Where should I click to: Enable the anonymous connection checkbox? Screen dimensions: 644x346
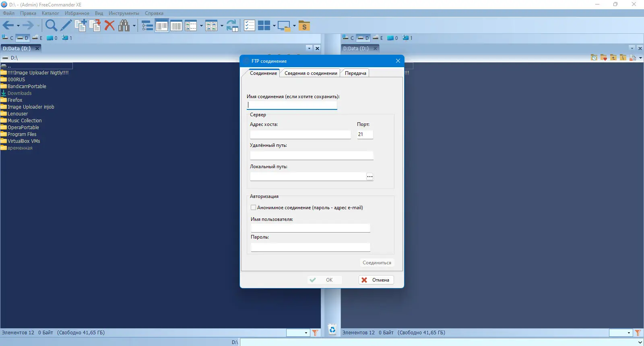click(x=253, y=208)
